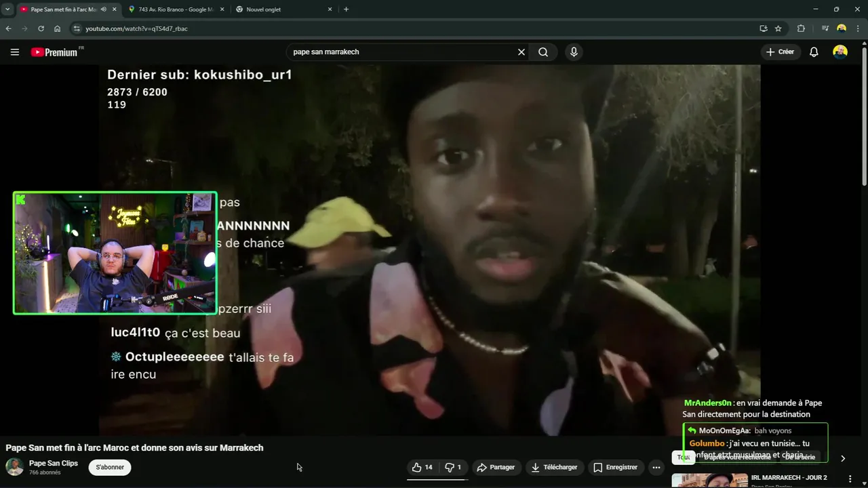The image size is (868, 488).
Task: Expand the tab search dropdown arrow
Action: tap(7, 9)
